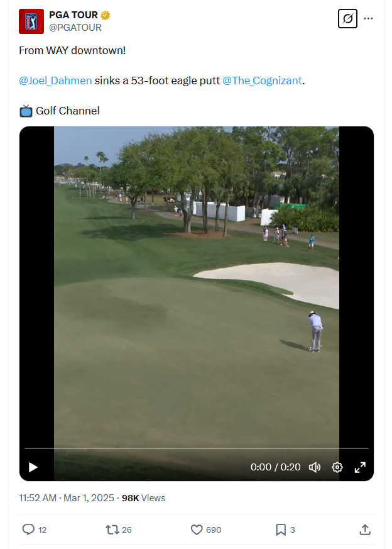Bookmark this post
Image resolution: width=392 pixels, height=549 pixels.
coord(281,530)
